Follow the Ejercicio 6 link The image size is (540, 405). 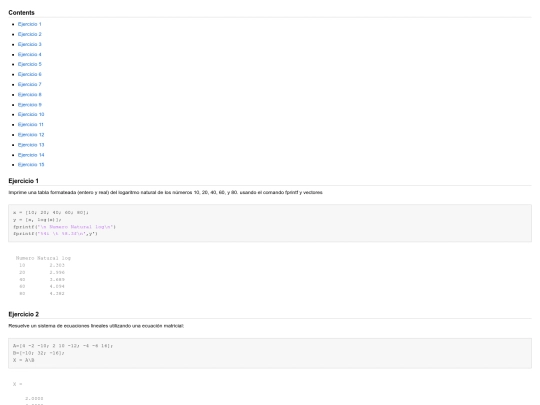[30, 74]
